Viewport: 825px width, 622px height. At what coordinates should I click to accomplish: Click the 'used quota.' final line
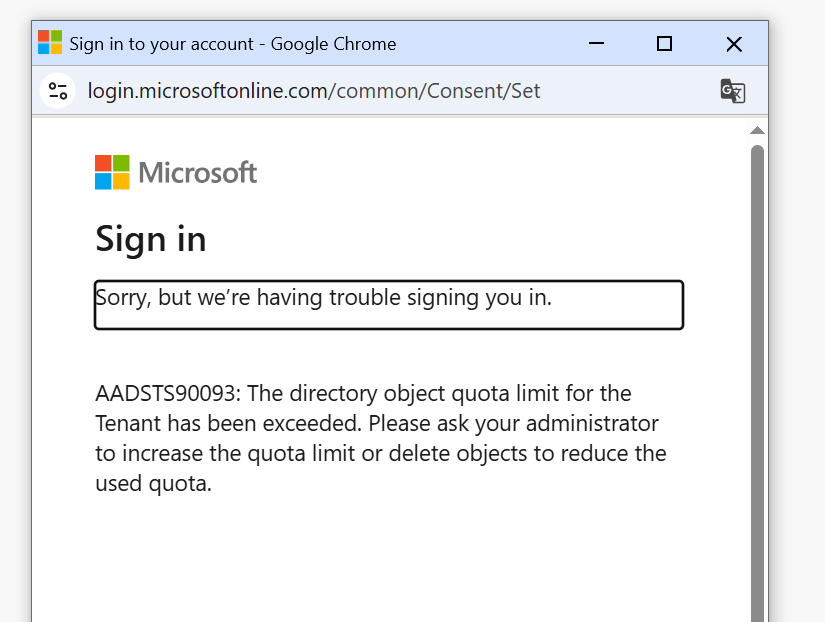pos(153,484)
